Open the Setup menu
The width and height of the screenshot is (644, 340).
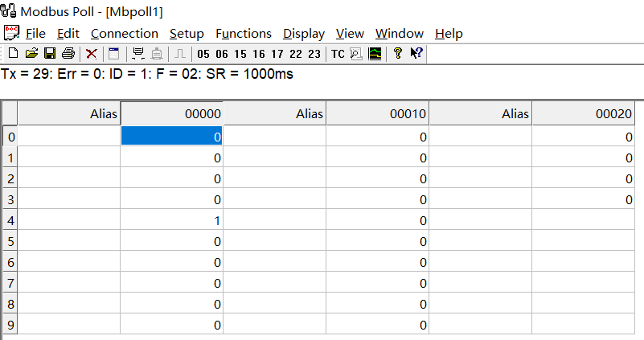point(187,34)
